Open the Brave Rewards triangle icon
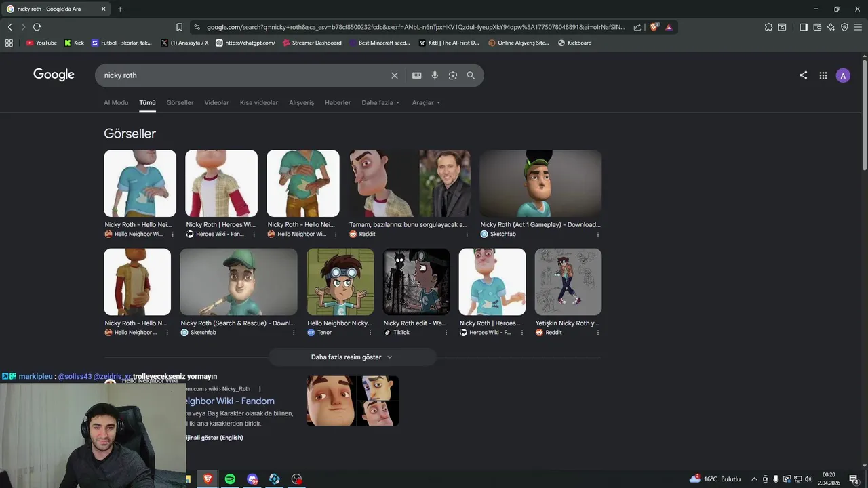Screen dimensions: 868x488 tap(669, 27)
